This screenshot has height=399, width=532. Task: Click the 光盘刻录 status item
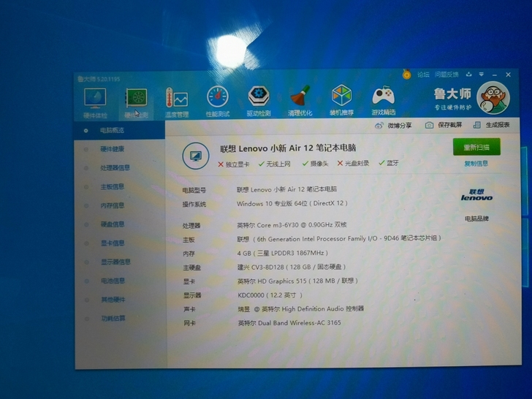coord(353,163)
